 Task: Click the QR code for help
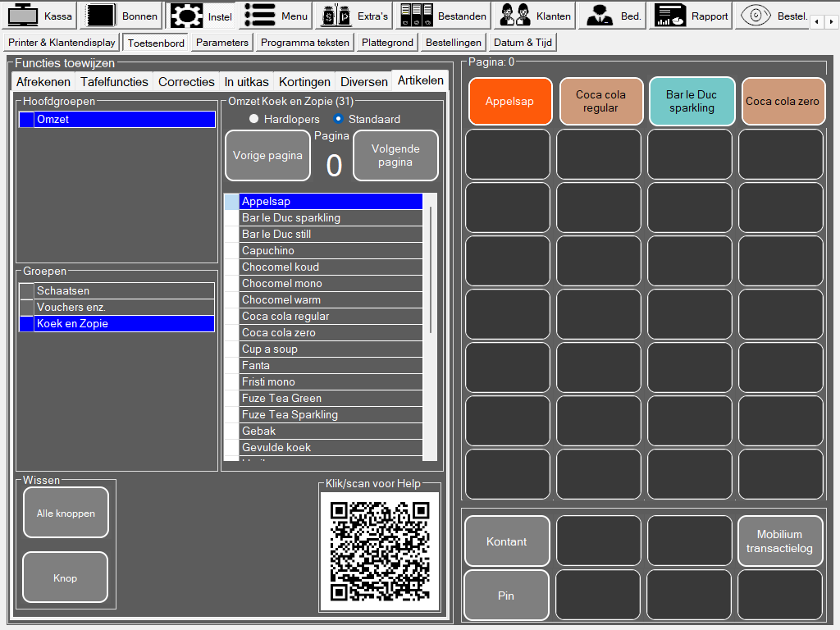(x=380, y=551)
